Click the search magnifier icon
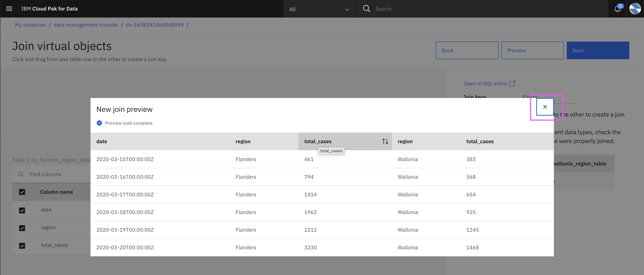Viewport: 644px width, 275px height. (366, 9)
